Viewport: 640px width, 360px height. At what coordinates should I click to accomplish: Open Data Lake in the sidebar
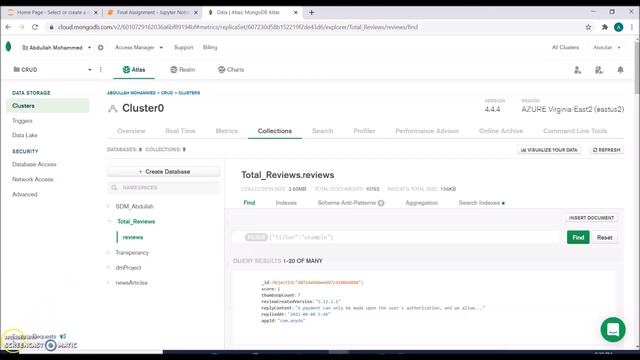pyautogui.click(x=24, y=135)
